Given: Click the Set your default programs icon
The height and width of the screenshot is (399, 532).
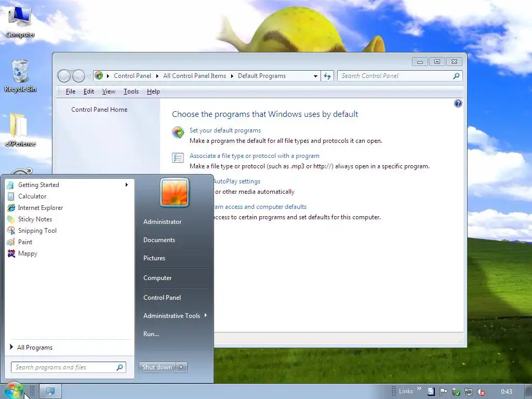Looking at the screenshot, I should (x=178, y=132).
